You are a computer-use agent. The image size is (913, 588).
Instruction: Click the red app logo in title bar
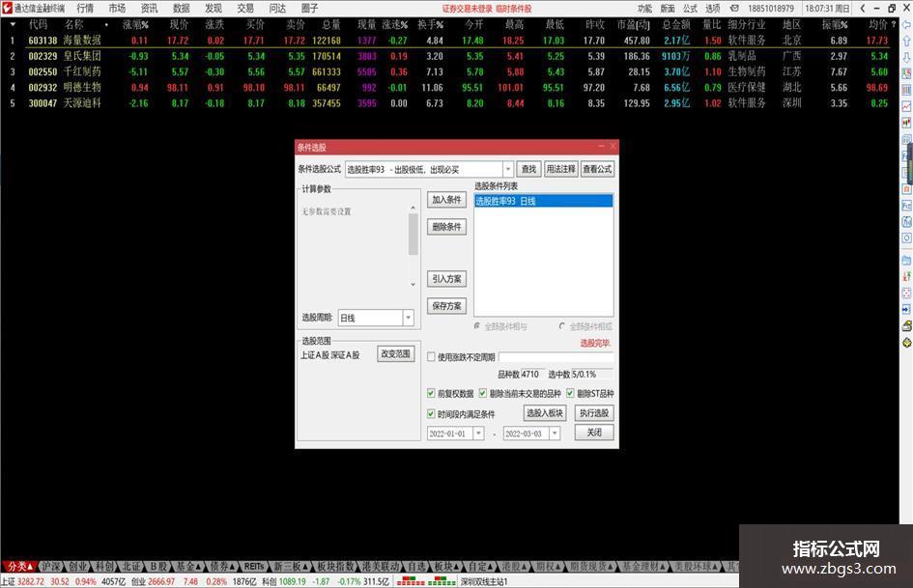pos(7,8)
